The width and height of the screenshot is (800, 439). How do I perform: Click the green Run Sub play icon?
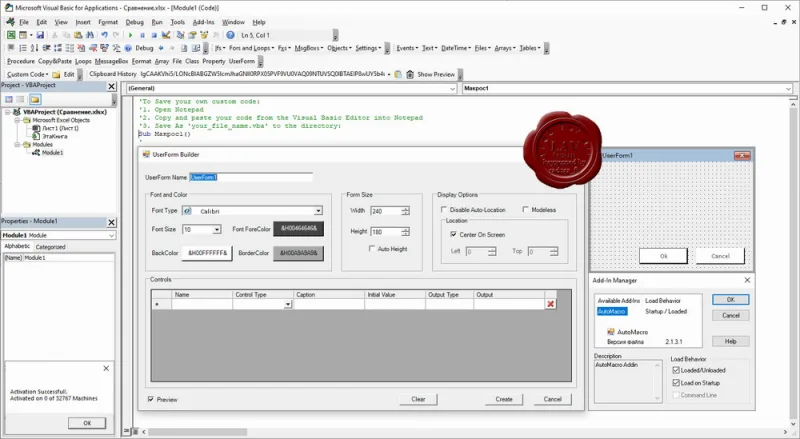(131, 35)
